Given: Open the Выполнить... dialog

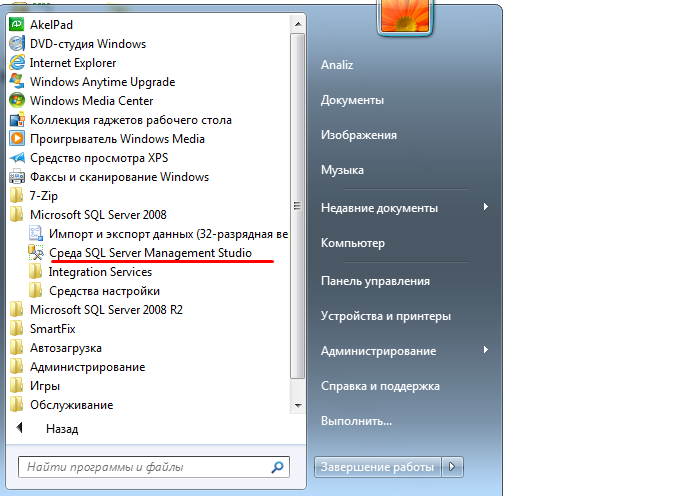Looking at the screenshot, I should pos(356,421).
